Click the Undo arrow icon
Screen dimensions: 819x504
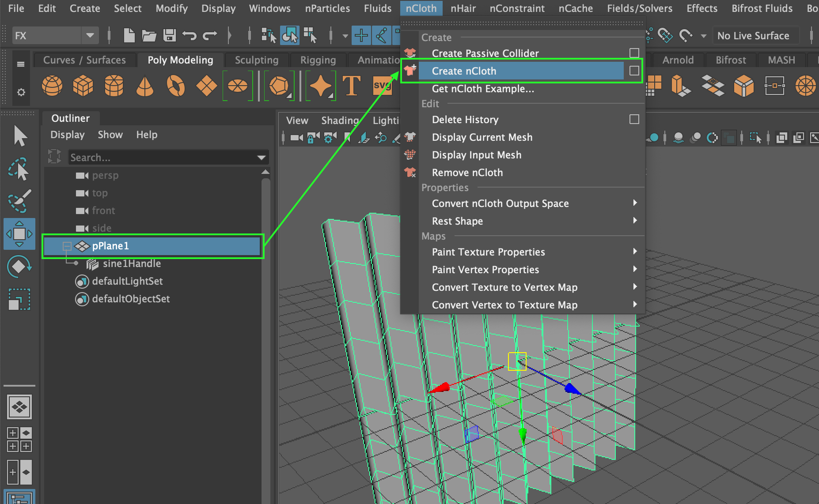[190, 35]
